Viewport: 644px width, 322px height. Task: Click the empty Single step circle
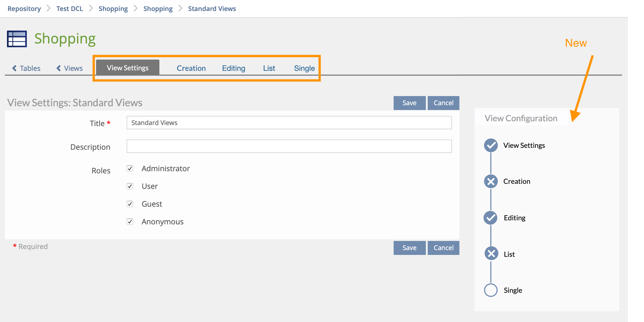click(x=491, y=290)
